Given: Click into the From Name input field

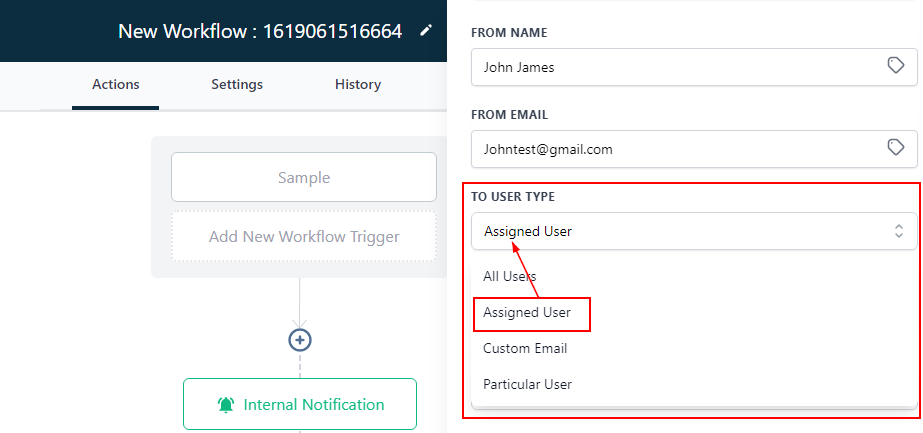Looking at the screenshot, I should click(x=670, y=67).
